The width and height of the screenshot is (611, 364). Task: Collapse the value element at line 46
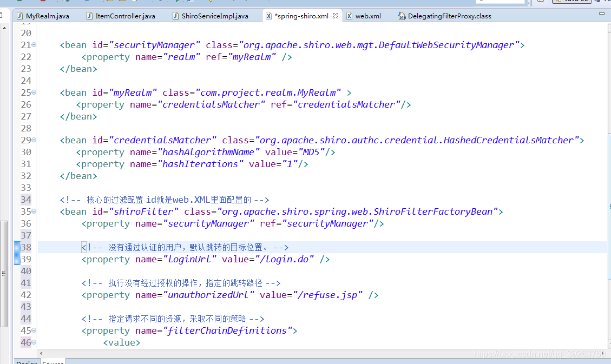click(x=34, y=342)
